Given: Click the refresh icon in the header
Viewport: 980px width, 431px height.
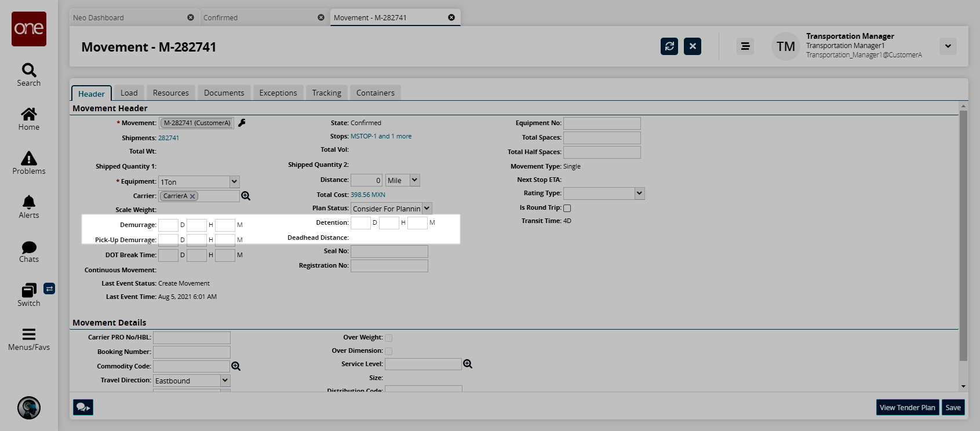Looking at the screenshot, I should pyautogui.click(x=669, y=46).
